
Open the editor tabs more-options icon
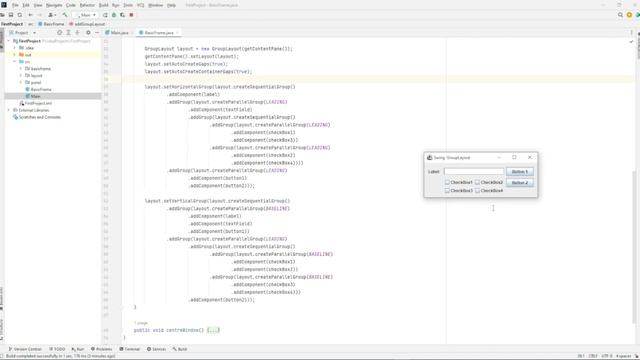tap(631, 33)
